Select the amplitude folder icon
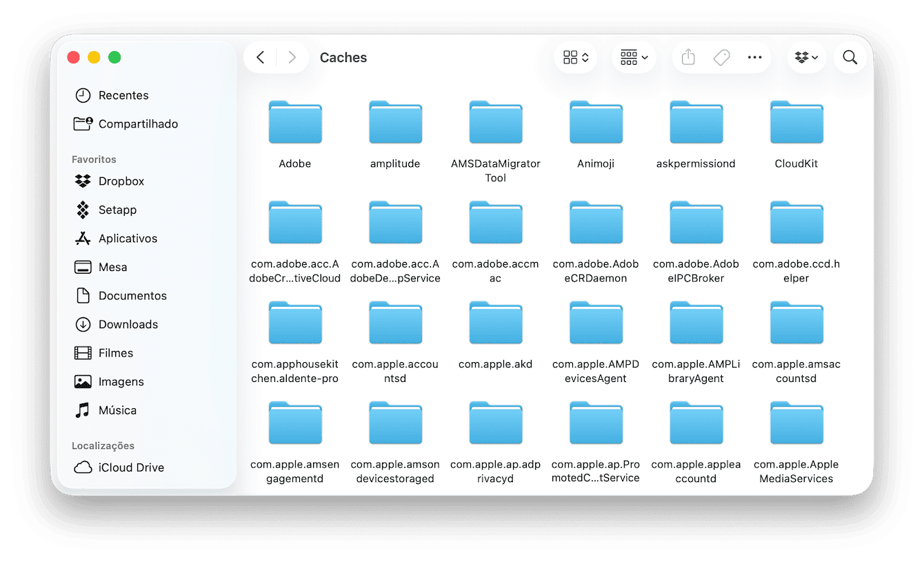The width and height of the screenshot is (924, 562). click(x=395, y=122)
